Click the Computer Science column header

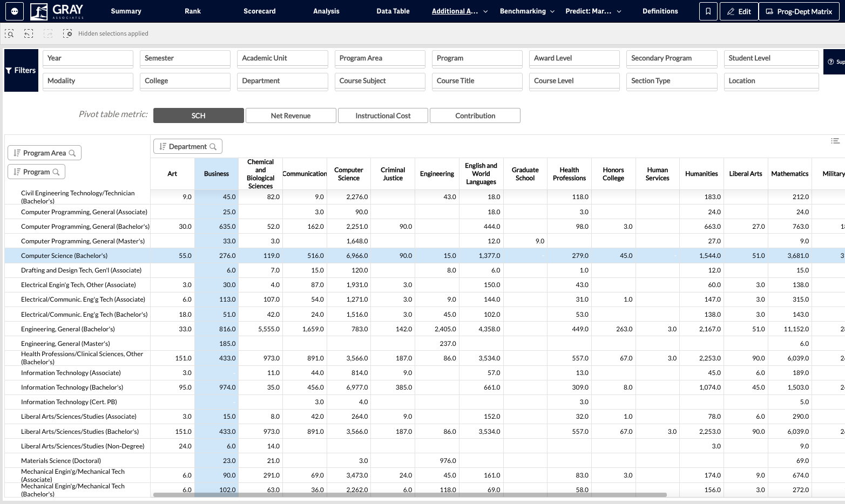coord(349,174)
